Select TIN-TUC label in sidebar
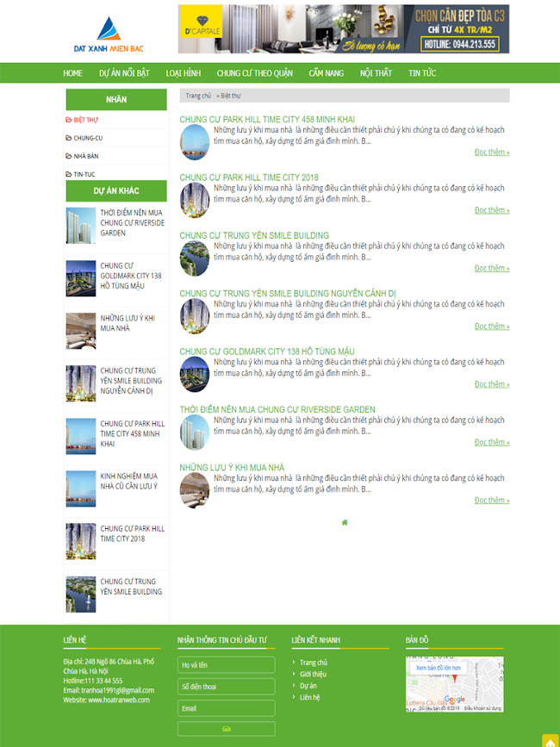560x747 pixels. [84, 174]
